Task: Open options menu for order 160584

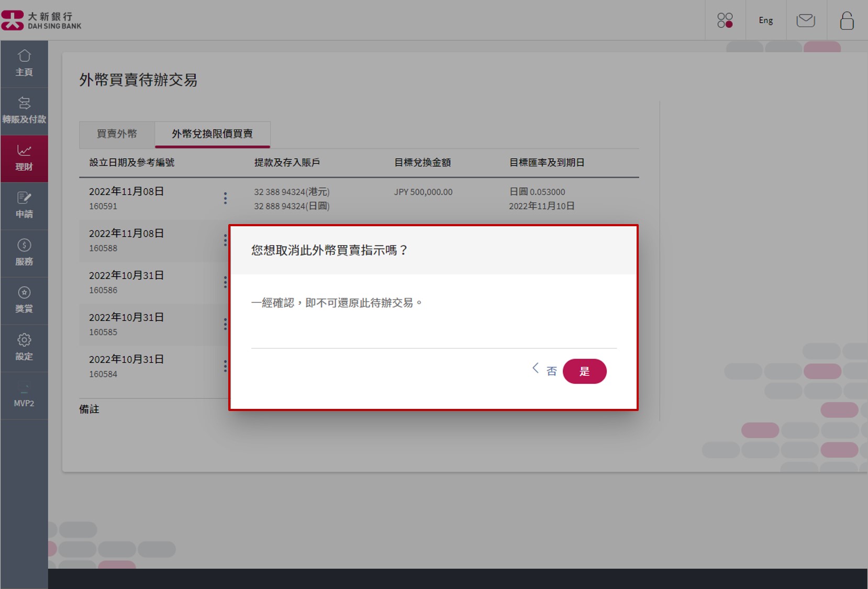Action: click(x=225, y=366)
